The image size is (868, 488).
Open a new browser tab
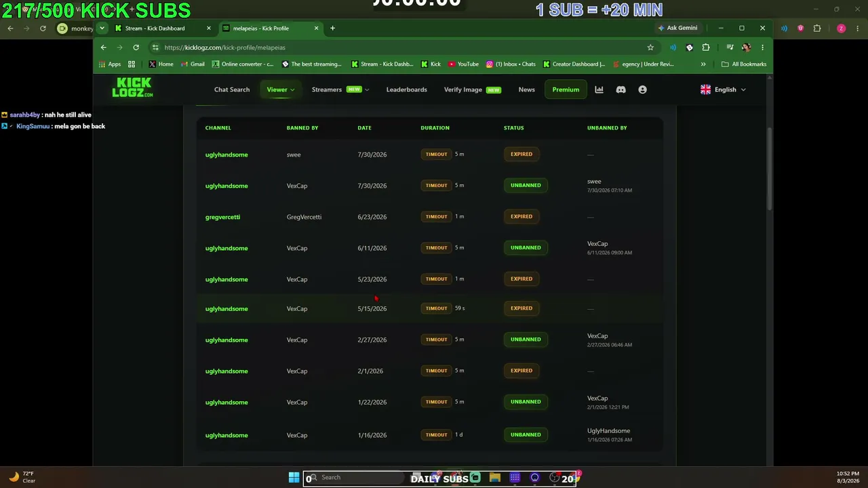pyautogui.click(x=332, y=28)
